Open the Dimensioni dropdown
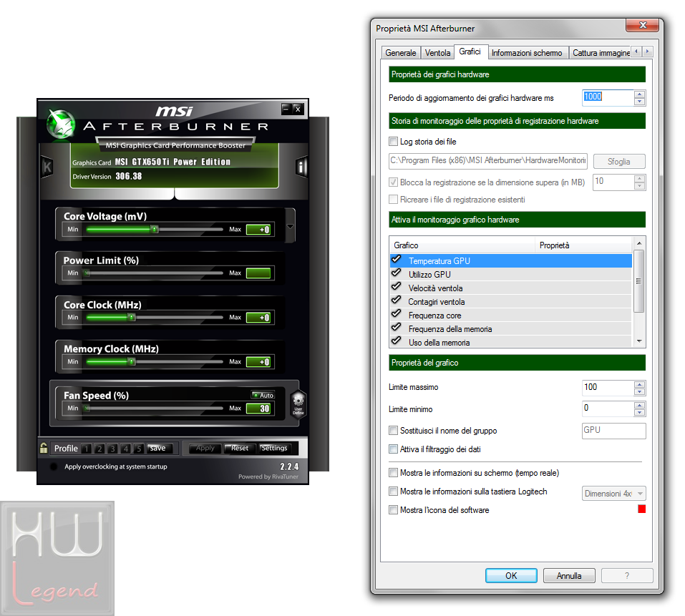The image size is (685, 616). coord(613,494)
